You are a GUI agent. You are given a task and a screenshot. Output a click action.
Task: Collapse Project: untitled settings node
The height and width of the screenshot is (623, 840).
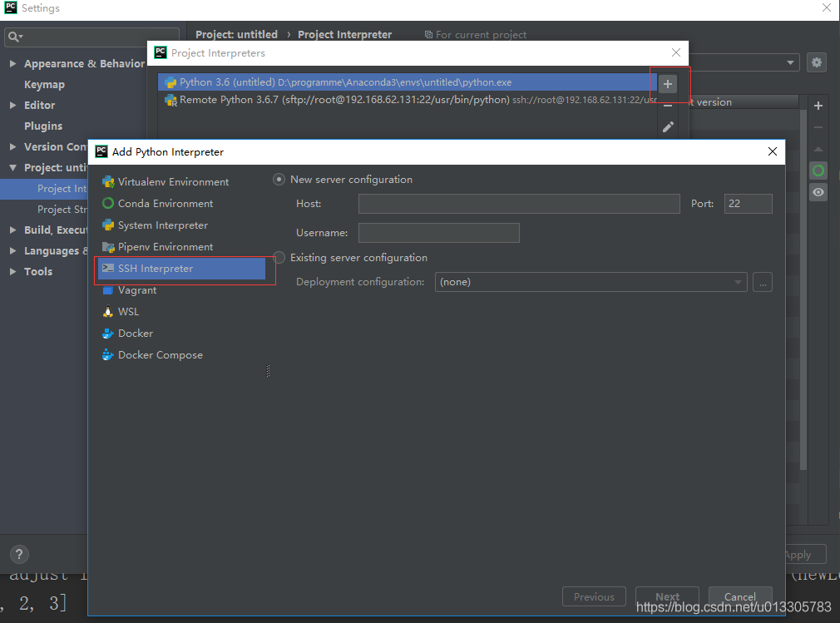(x=12, y=168)
